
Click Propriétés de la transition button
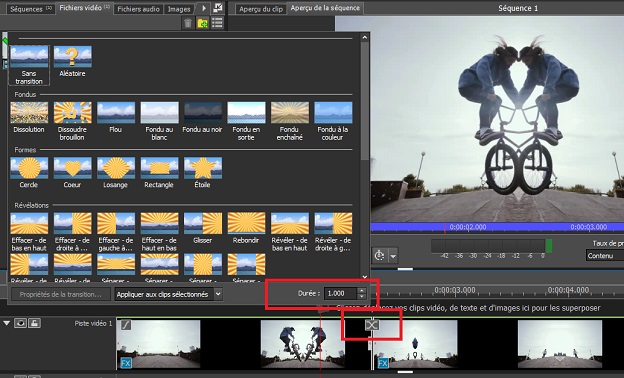[x=60, y=294]
